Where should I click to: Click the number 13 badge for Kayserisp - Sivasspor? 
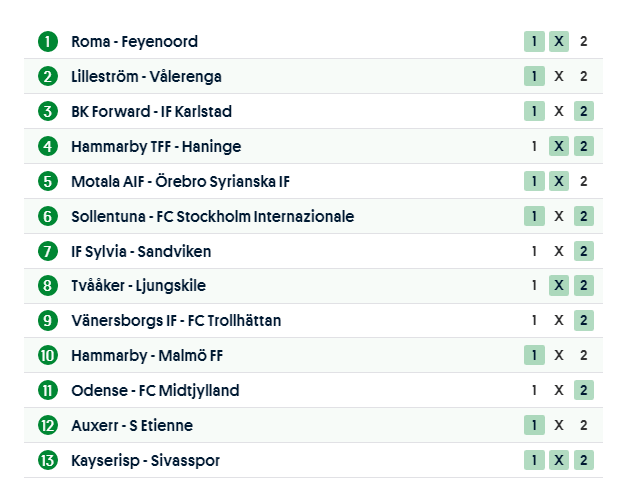coord(47,460)
